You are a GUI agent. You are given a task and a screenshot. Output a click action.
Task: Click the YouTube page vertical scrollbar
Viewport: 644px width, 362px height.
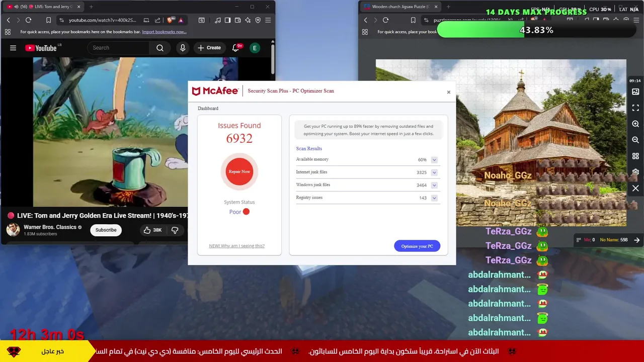tap(273, 59)
